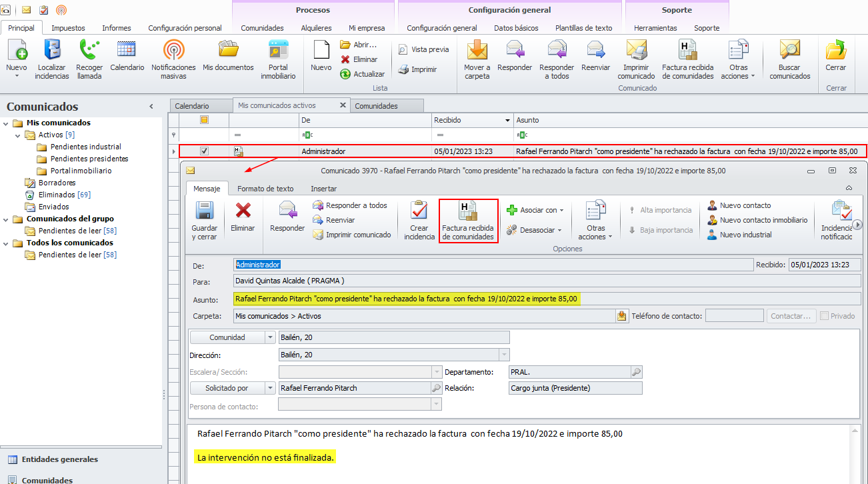Click Actualizar in Lista group
This screenshot has width=868, height=484.
pos(362,74)
